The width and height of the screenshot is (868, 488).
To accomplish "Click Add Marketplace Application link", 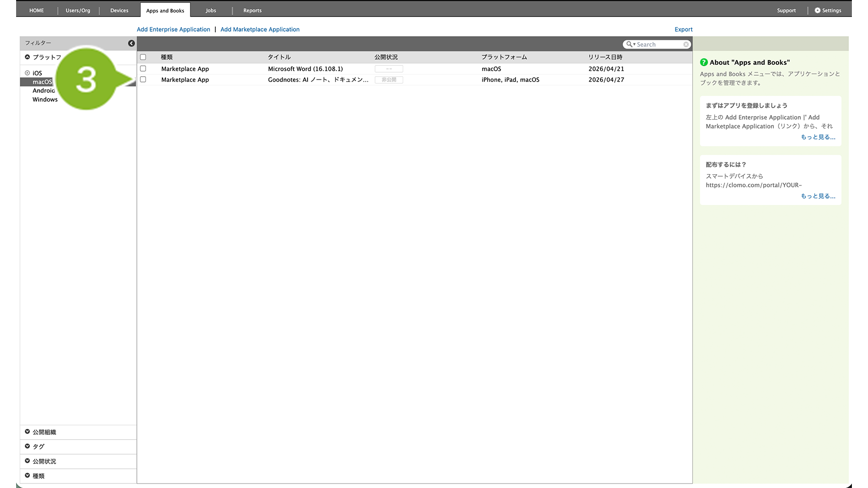I will click(260, 29).
